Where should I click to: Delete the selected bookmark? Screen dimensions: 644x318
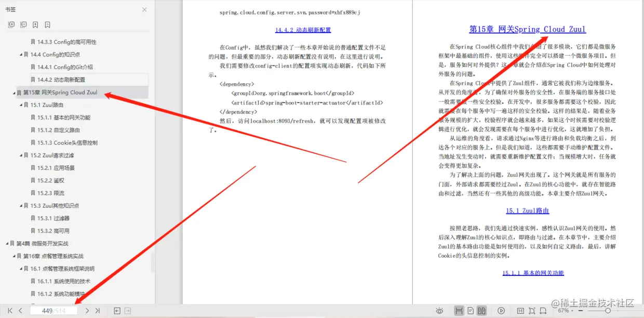[47, 24]
